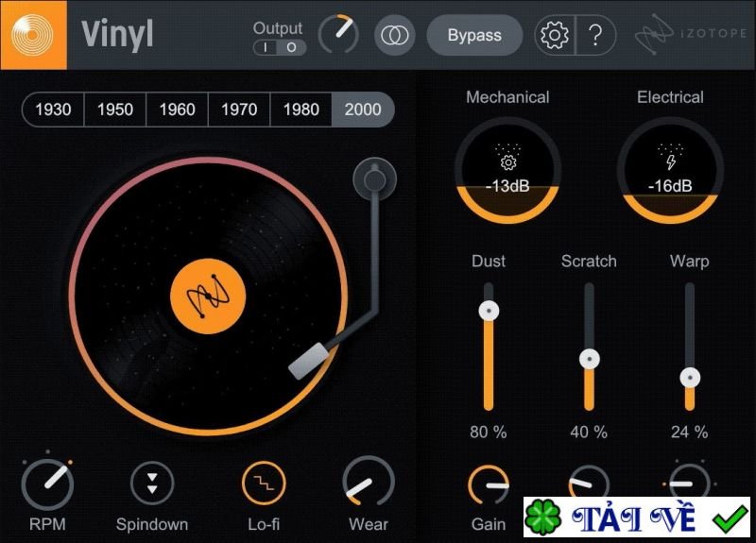Click the orange record center label

tap(208, 297)
